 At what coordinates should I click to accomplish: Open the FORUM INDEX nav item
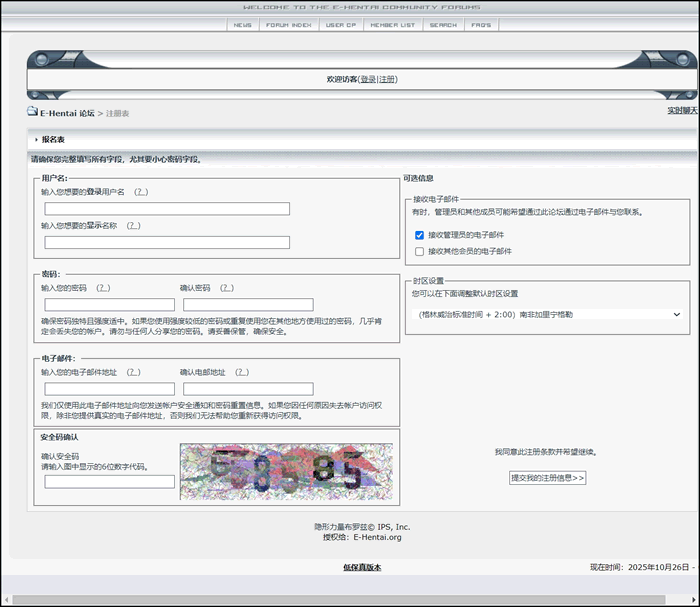pos(288,25)
